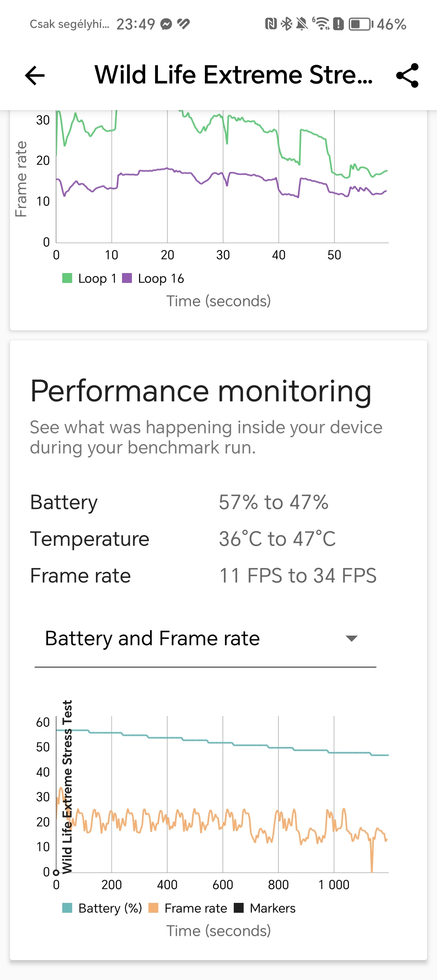The image size is (437, 980).
Task: Tap the NFC status bar icon
Action: point(270,24)
